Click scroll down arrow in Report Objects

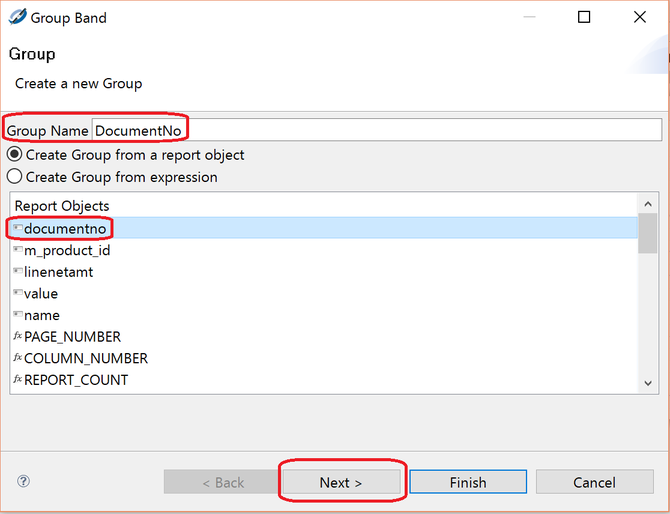tap(648, 383)
